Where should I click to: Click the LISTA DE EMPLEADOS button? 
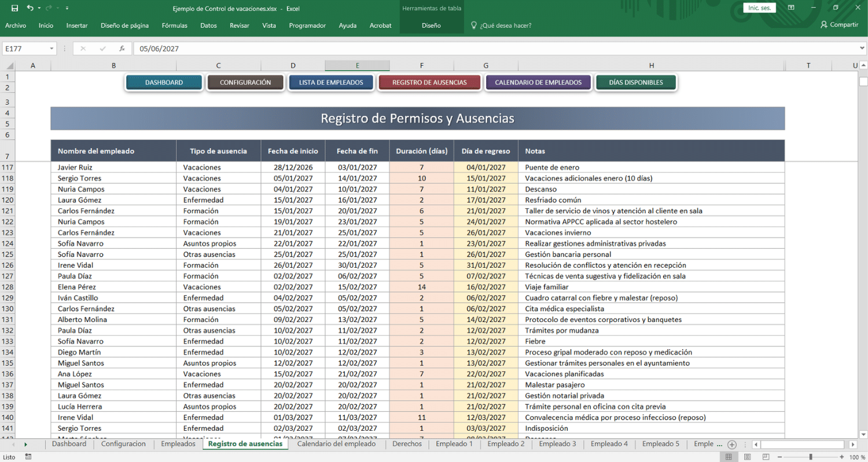pyautogui.click(x=331, y=83)
